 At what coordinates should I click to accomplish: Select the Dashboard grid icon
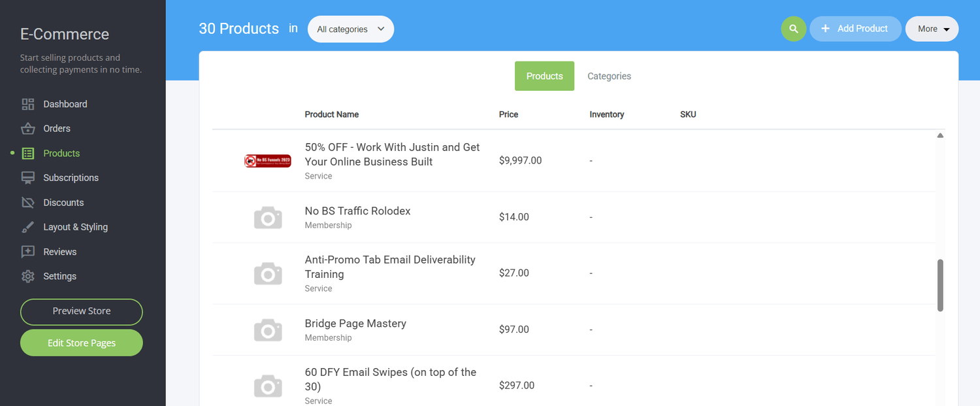point(27,103)
